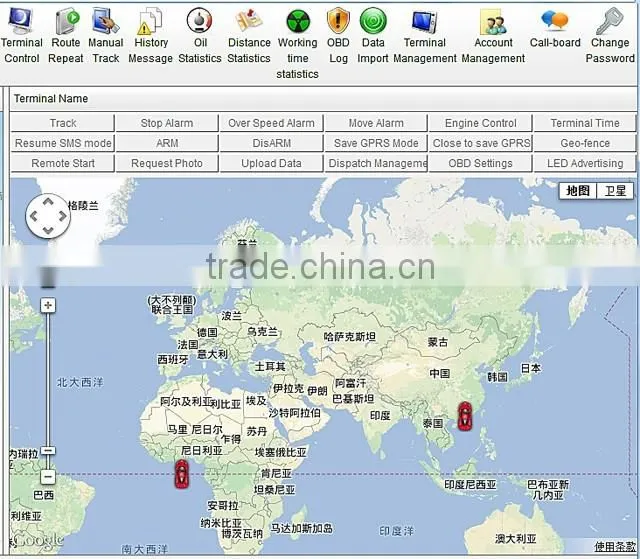Click the zoom slider handle on the map
This screenshot has width=640, height=559.
(x=48, y=451)
